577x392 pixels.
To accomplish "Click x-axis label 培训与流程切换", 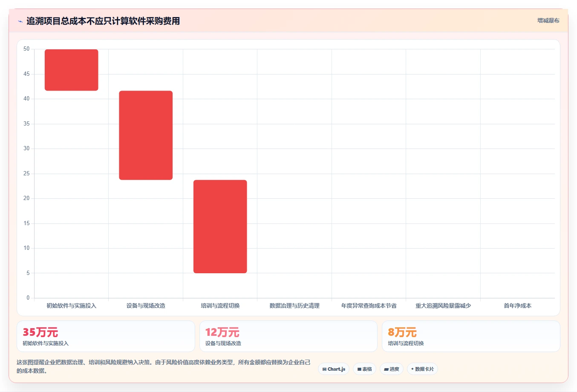I will click(220, 306).
